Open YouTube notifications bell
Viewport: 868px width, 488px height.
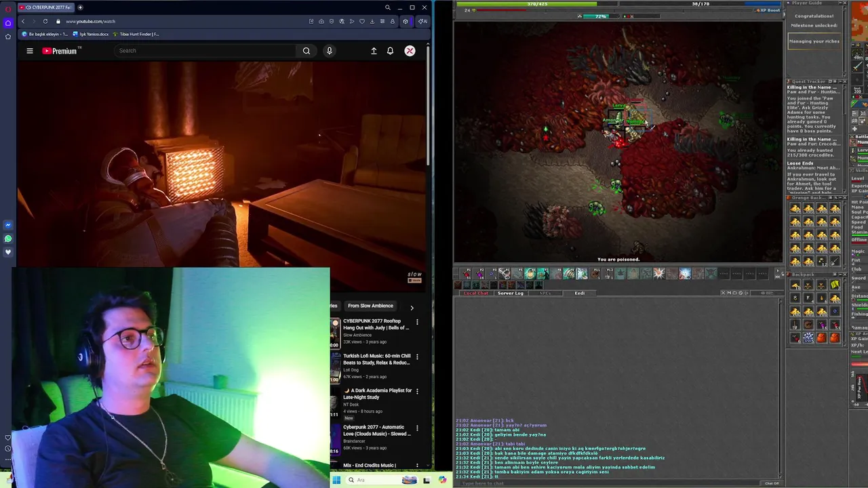tap(390, 51)
